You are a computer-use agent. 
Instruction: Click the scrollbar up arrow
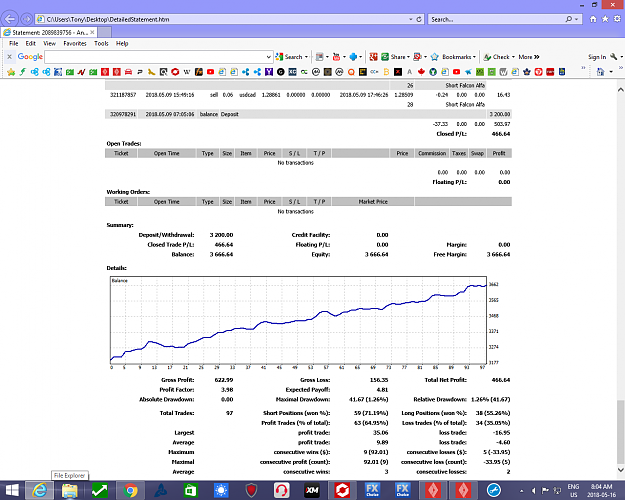coord(621,90)
